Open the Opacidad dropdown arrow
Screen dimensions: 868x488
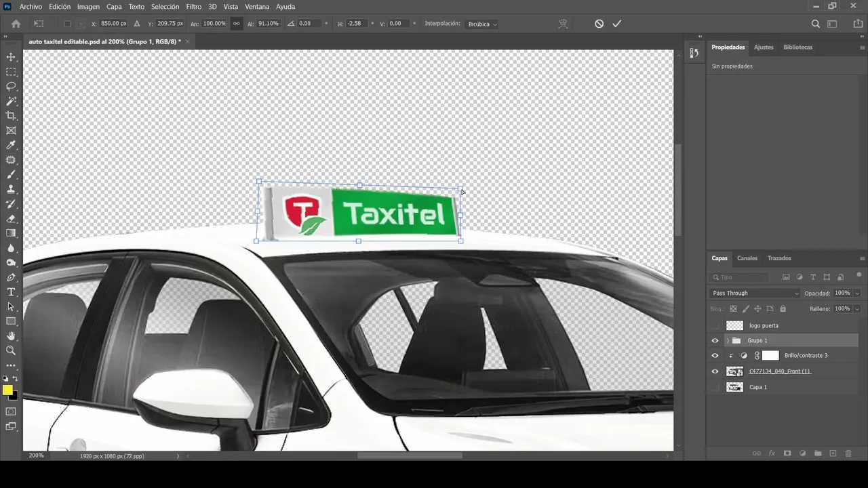tap(857, 293)
